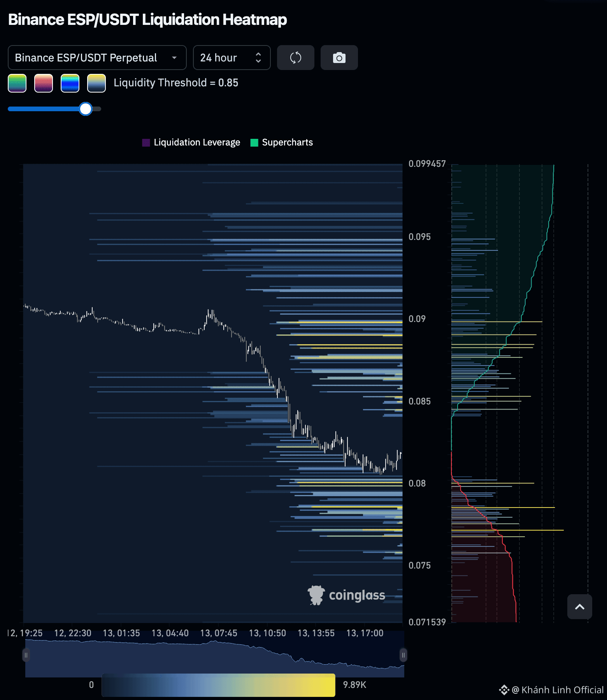Click the dropdown arrow beside Perpetual label

click(174, 58)
